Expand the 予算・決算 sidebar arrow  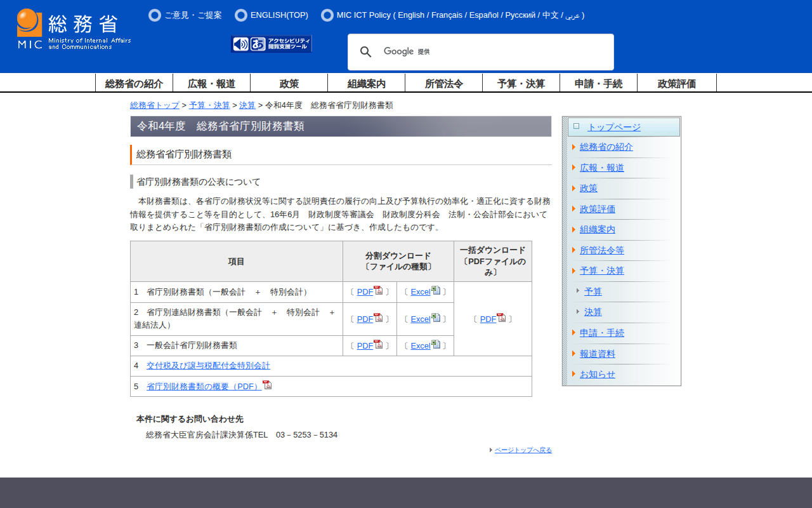573,271
